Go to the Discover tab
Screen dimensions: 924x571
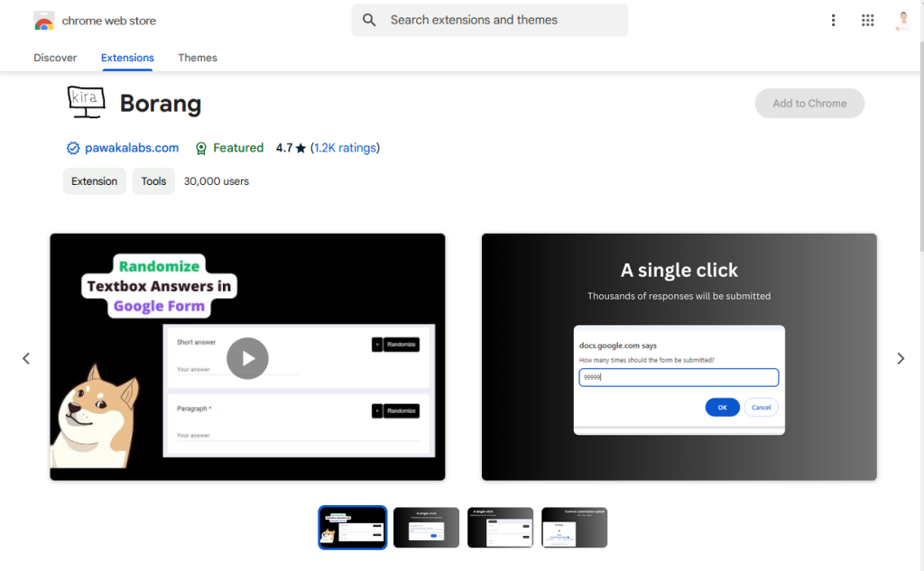click(x=55, y=58)
